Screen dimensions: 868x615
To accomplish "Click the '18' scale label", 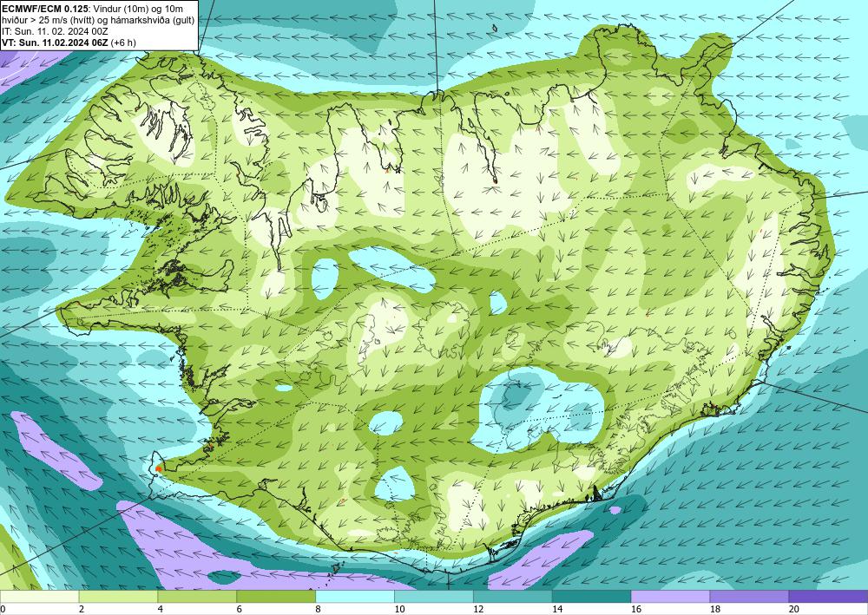I will coord(714,609).
